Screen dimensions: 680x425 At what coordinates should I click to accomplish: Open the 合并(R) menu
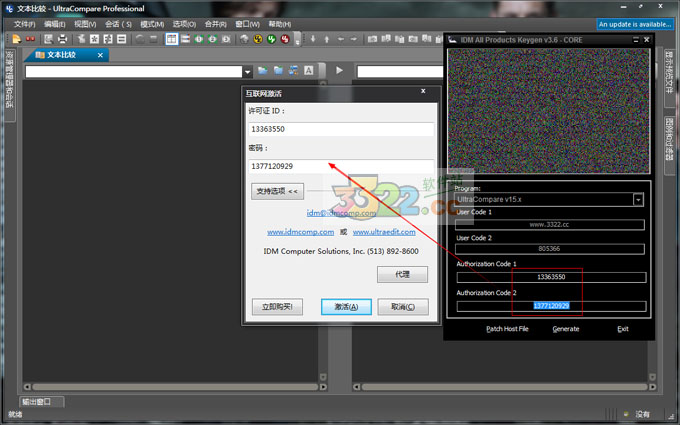pos(216,24)
